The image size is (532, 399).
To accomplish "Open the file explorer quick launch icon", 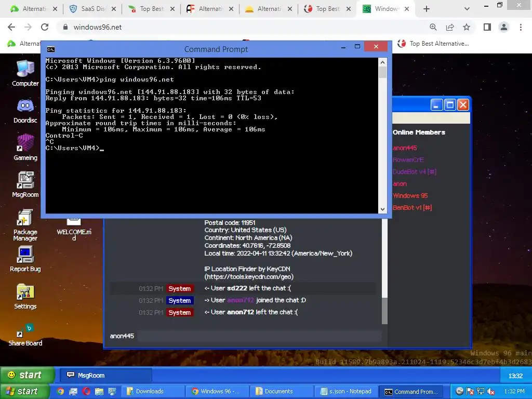I will 99,392.
